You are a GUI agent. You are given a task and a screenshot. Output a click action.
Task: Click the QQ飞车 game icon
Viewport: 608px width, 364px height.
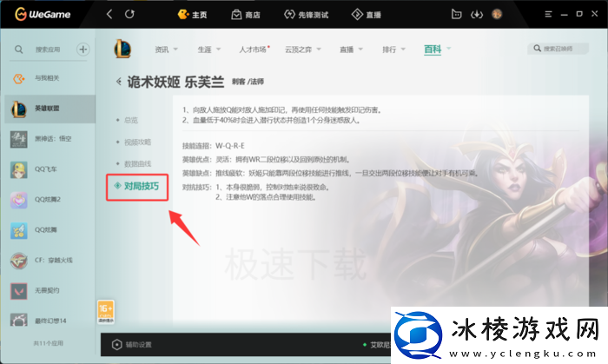(x=18, y=169)
